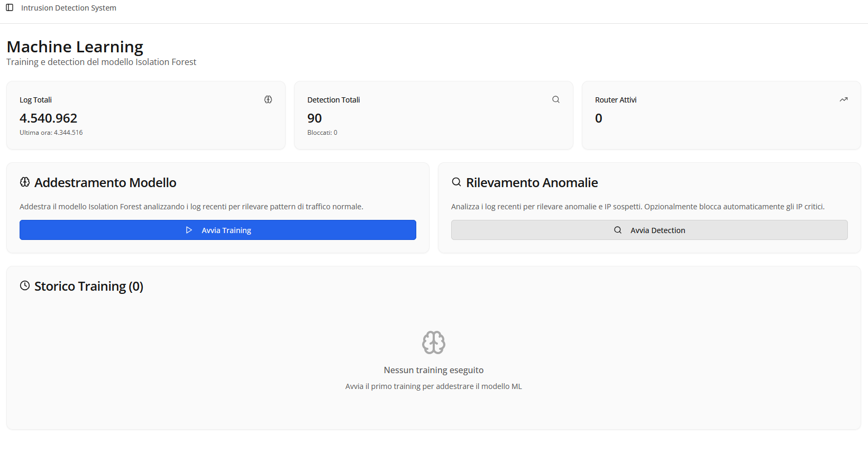Click the magnifier icon beside Rilevamento Anomalie
The width and height of the screenshot is (868, 463).
(456, 182)
